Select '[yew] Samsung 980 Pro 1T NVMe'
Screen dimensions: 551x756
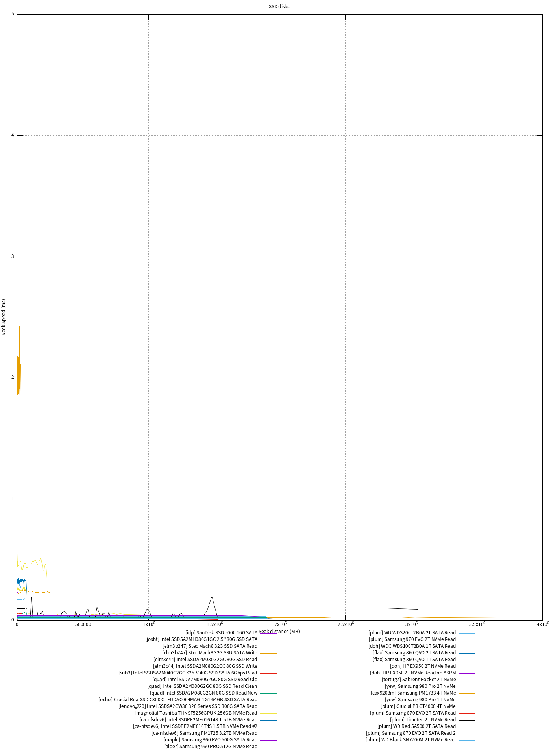point(420,700)
